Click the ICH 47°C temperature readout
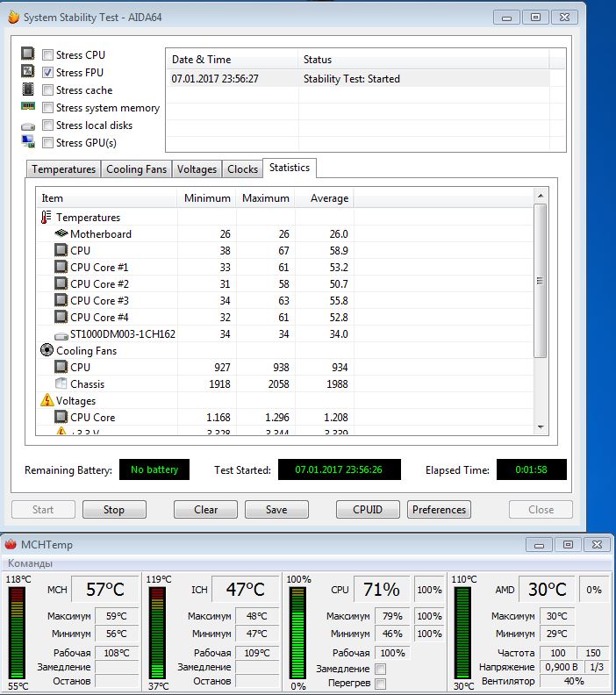The image size is (616, 695). (245, 590)
